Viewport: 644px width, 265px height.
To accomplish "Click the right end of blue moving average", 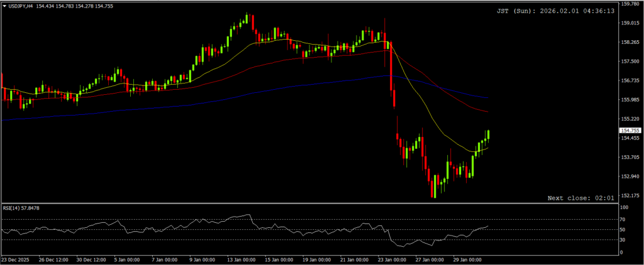I will (487, 98).
